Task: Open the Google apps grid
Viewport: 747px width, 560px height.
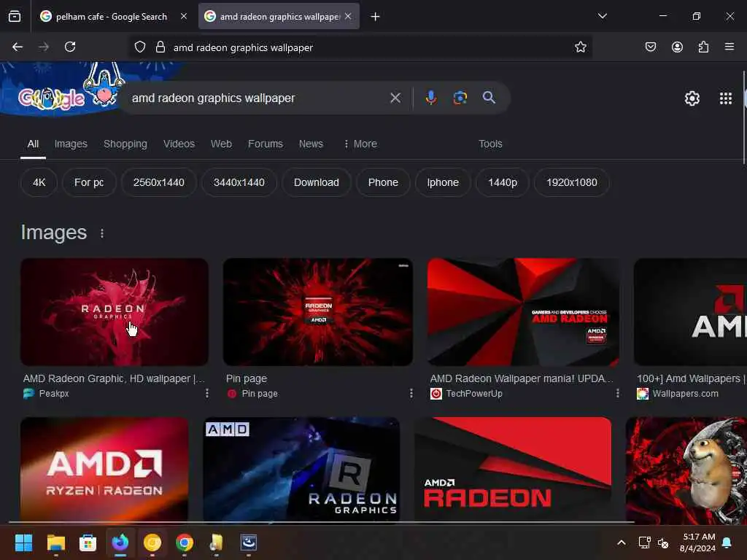Action: click(x=726, y=98)
